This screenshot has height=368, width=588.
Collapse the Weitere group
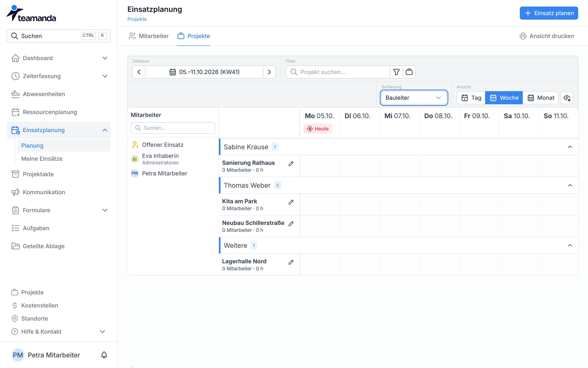570,246
